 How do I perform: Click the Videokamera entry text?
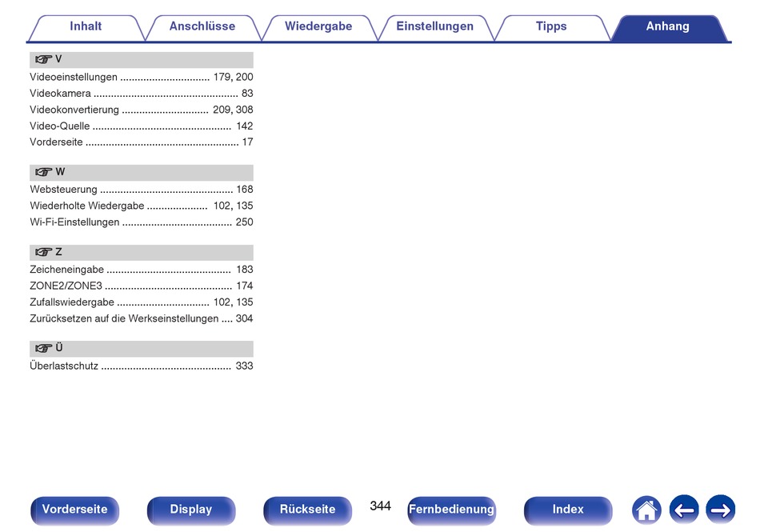tap(60, 94)
